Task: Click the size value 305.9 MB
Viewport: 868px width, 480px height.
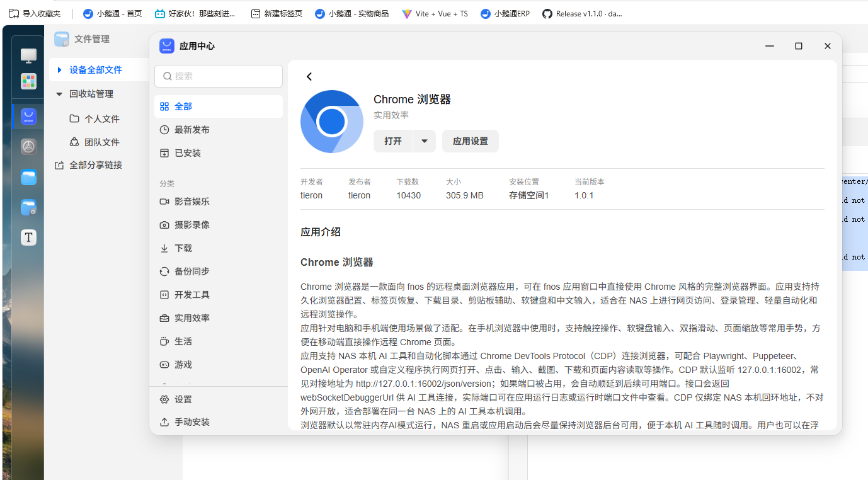Action: tap(465, 195)
